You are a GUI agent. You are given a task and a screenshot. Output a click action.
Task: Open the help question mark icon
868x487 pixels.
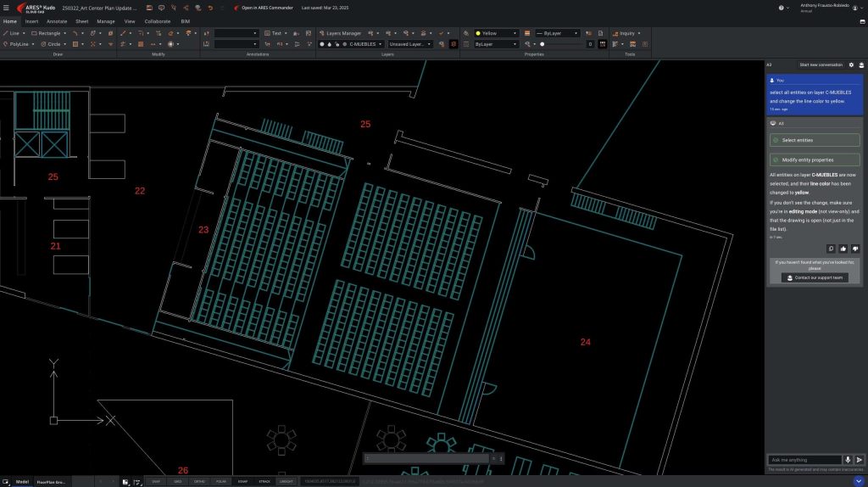[x=781, y=8]
